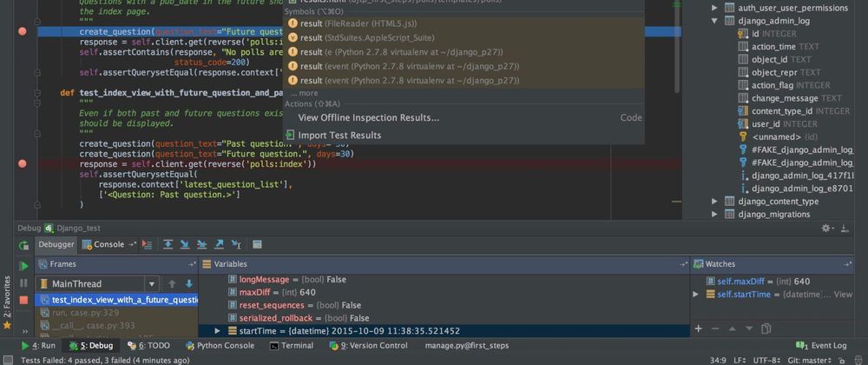
Task: Click the Rerun Django_test icon
Action: [x=23, y=245]
